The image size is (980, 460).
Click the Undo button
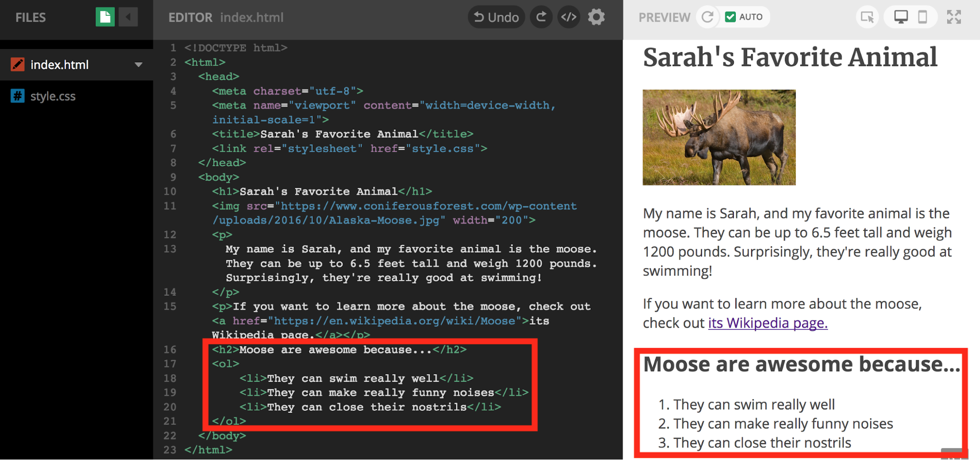coord(496,17)
